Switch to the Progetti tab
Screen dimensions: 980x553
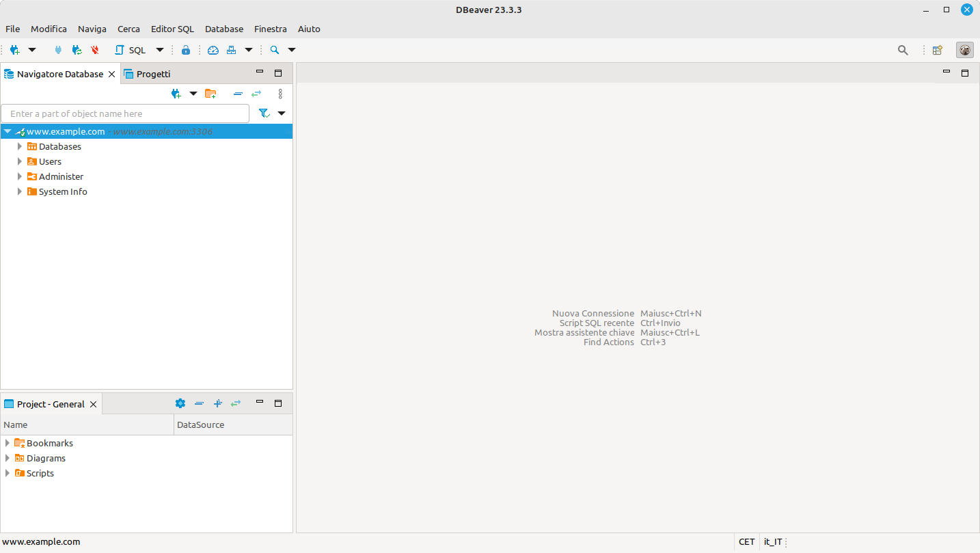pyautogui.click(x=147, y=74)
